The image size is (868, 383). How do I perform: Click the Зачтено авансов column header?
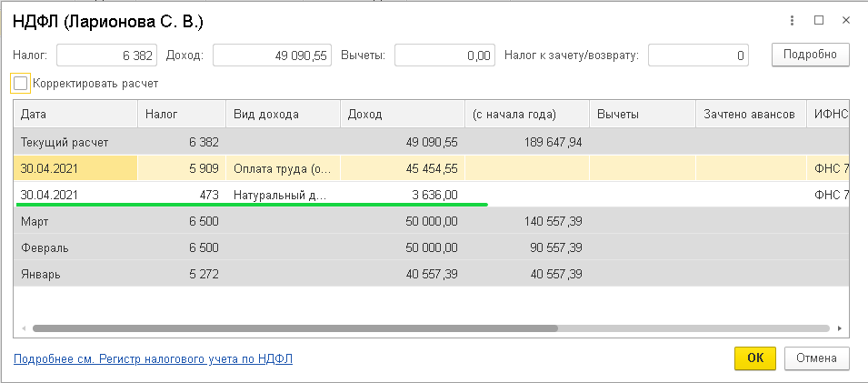tap(751, 115)
